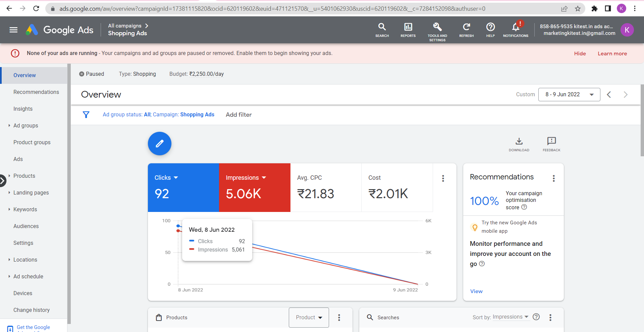
Task: Click View link in Recommendations card
Action: [476, 291]
